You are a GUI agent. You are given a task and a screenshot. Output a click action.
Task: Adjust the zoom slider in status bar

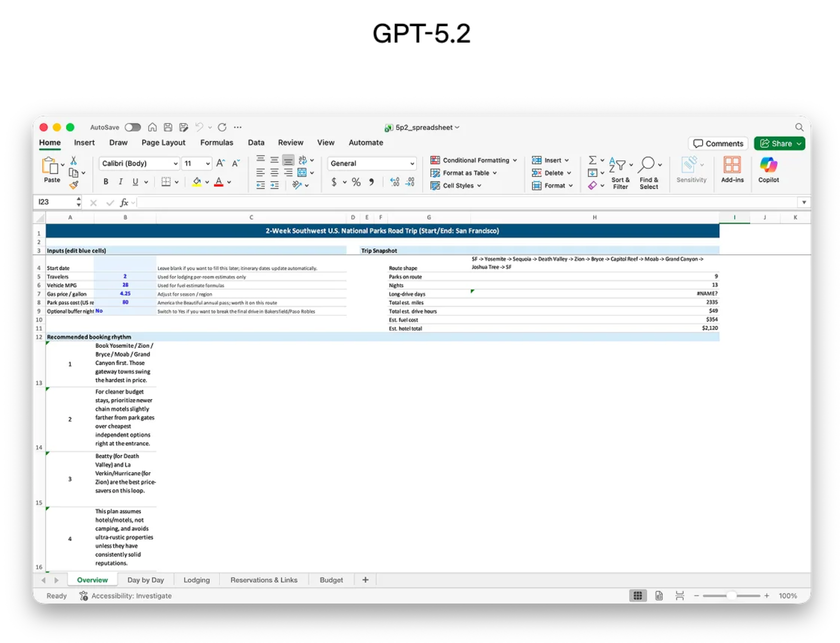coord(731,596)
